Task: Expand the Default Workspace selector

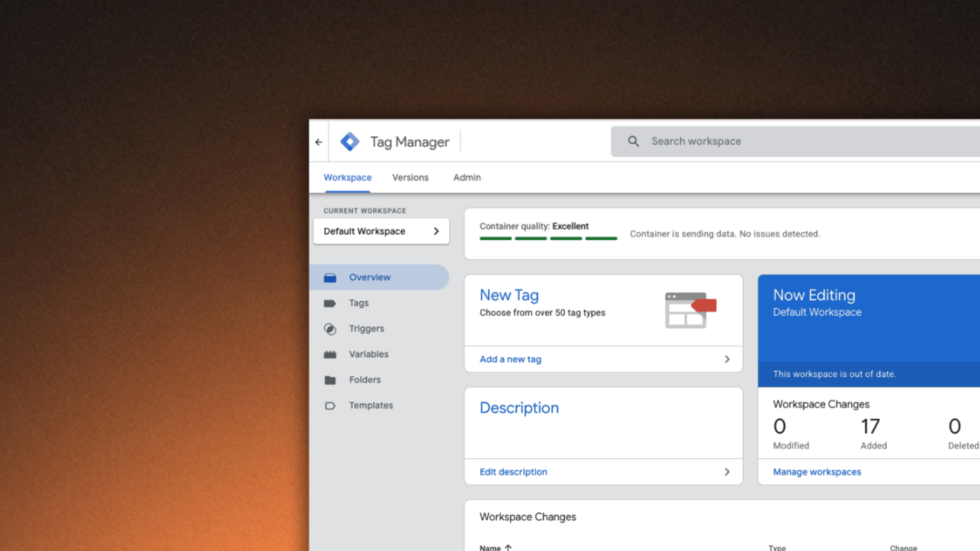Action: [x=381, y=231]
